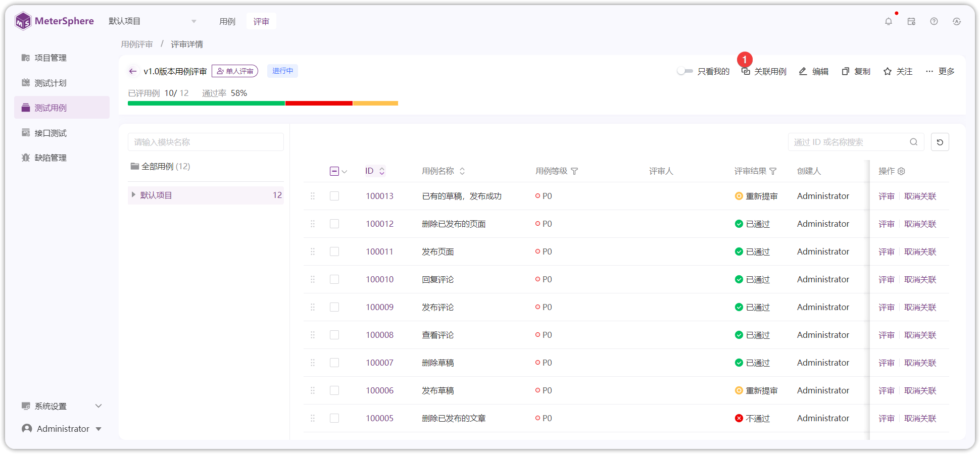The image size is (980, 454).
Task: Open the user account icon at top right
Action: [957, 21]
